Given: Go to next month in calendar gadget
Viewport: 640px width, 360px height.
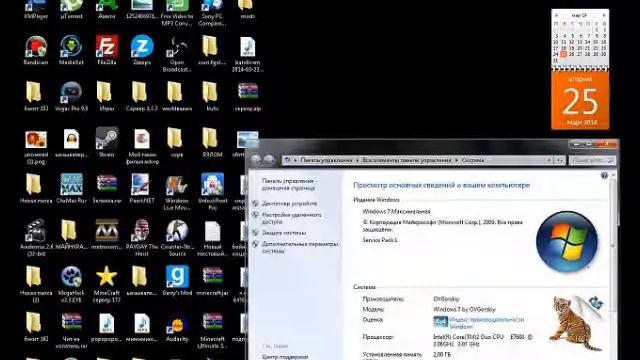Looking at the screenshot, I should point(604,15).
